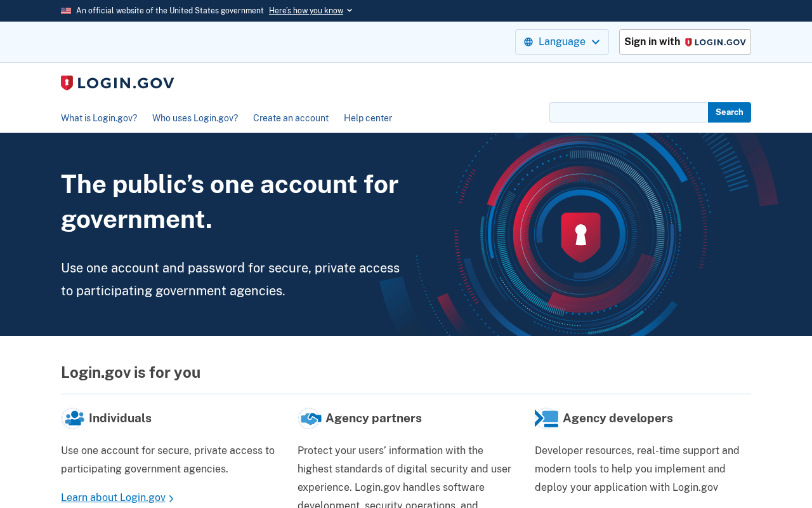Click the "Agency developers" heading text
812x508 pixels.
[618, 418]
